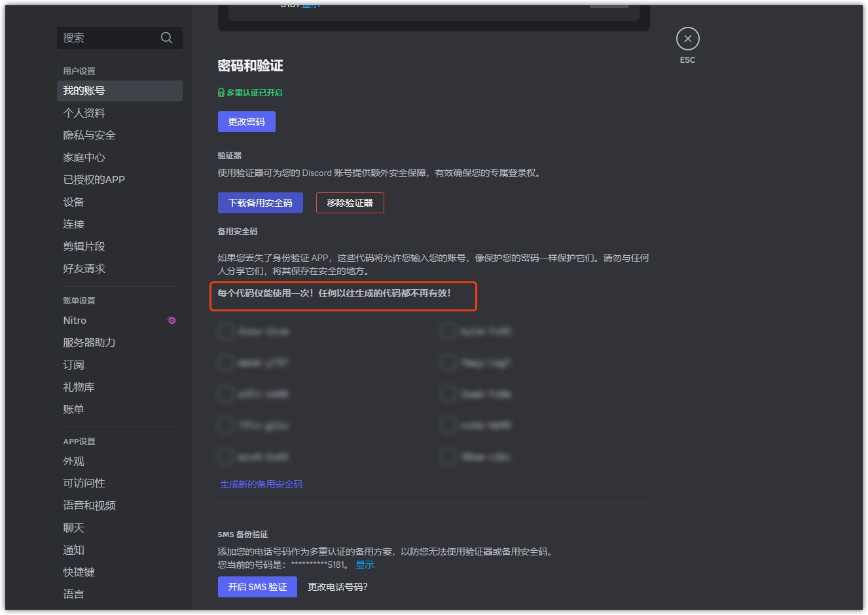Image resolution: width=868 pixels, height=615 pixels.
Task: Tick the top backup code checkbox in right column
Action: [448, 331]
